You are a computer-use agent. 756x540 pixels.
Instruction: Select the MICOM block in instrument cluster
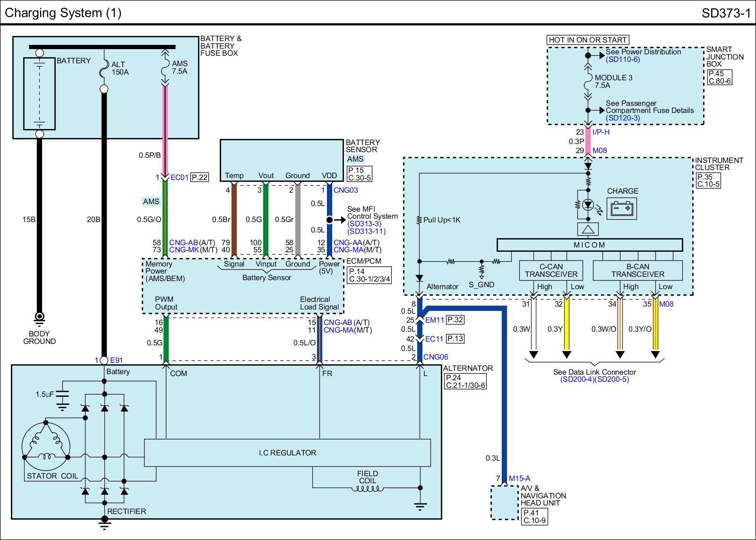(x=589, y=245)
